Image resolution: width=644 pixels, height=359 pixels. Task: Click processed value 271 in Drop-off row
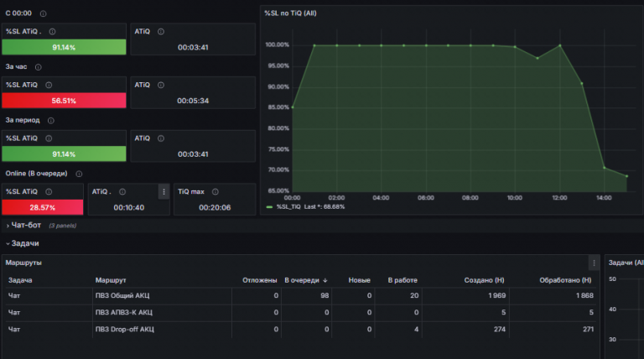[x=588, y=329]
